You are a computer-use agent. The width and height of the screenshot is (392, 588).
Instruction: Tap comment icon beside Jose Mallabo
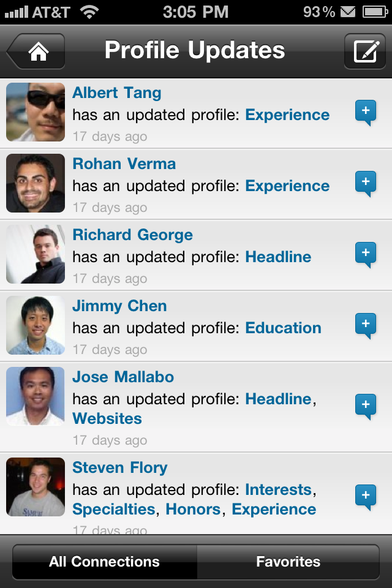coord(366,407)
